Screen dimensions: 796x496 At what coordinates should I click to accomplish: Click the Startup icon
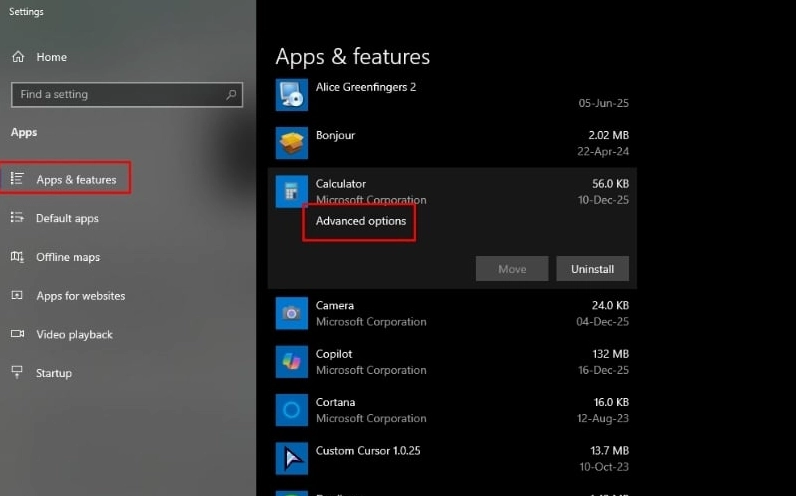pos(17,372)
